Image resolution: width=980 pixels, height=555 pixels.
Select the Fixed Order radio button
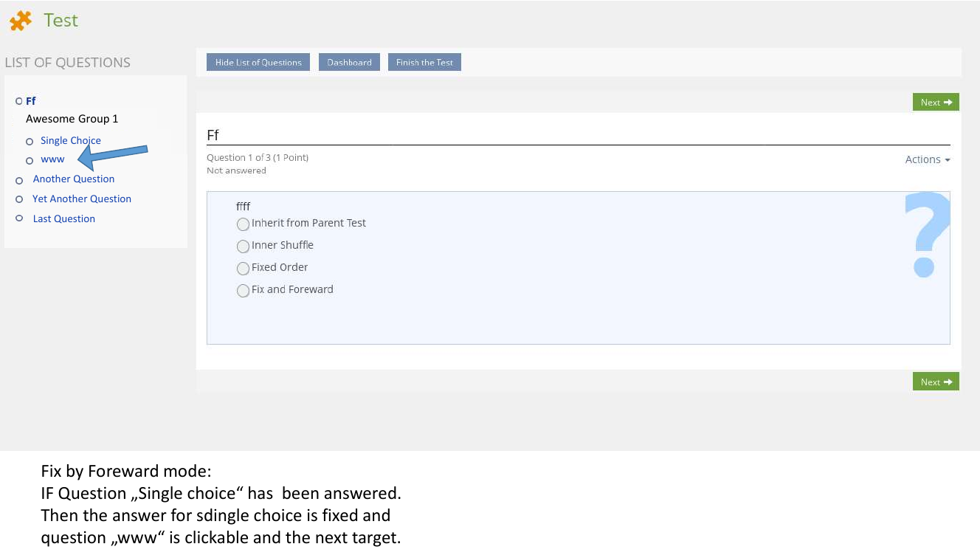tap(243, 268)
